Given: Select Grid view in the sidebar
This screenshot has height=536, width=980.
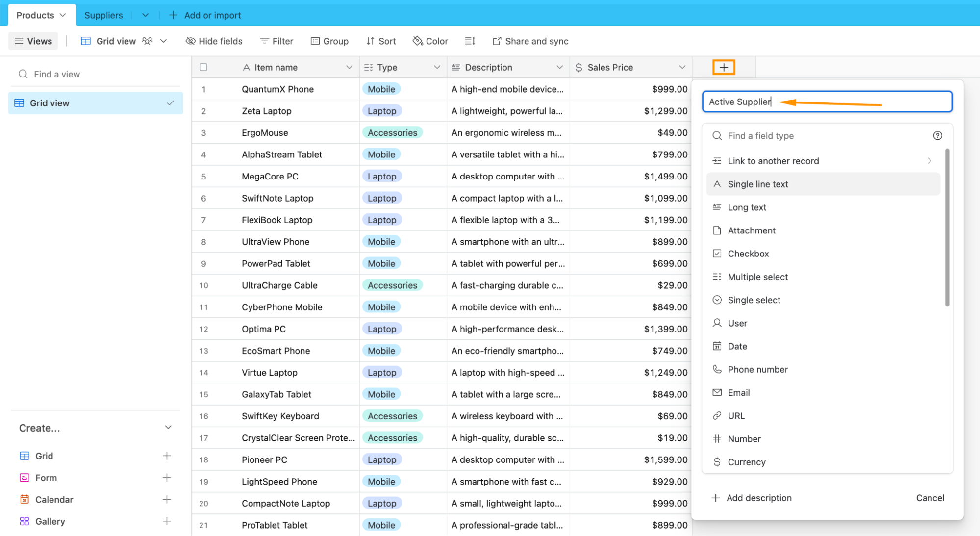Looking at the screenshot, I should (x=96, y=103).
